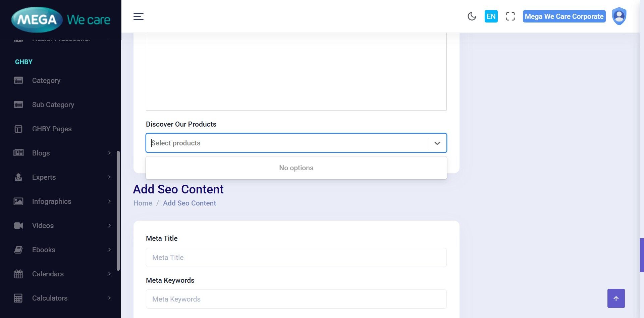Click the Calendars sidebar icon
The image size is (644, 318).
[x=18, y=274]
